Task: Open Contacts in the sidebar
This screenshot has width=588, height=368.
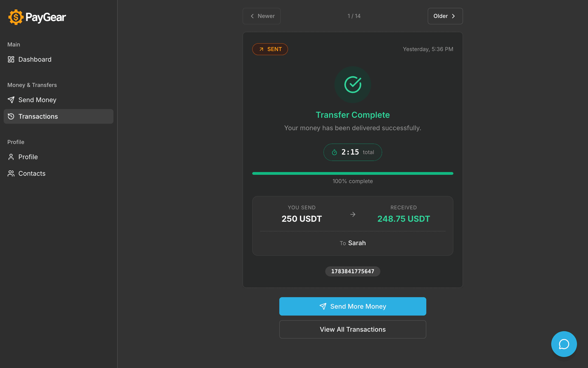Action: (x=59, y=173)
